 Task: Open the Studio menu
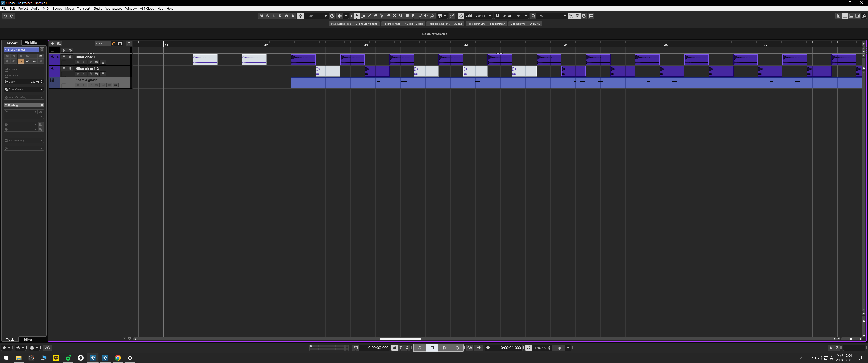pos(98,8)
